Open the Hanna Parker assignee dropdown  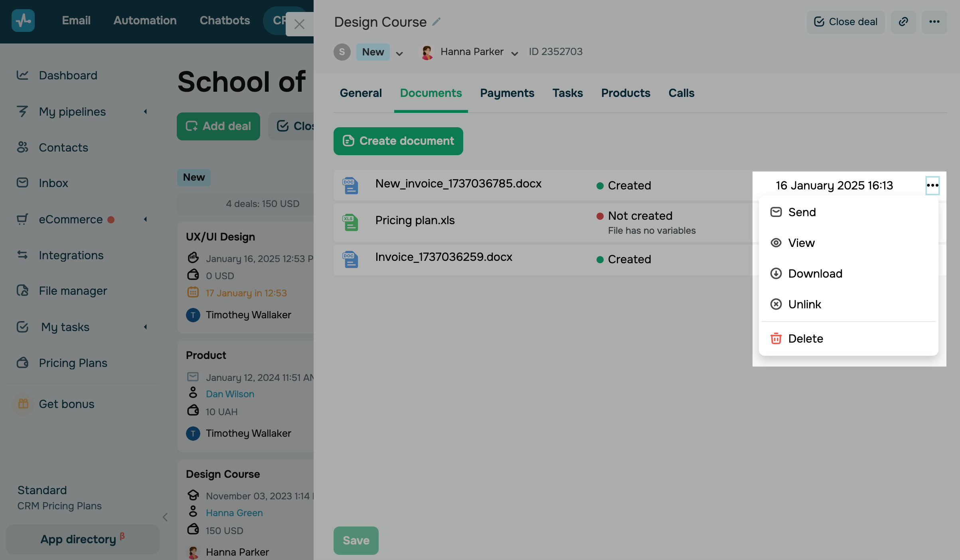point(515,53)
